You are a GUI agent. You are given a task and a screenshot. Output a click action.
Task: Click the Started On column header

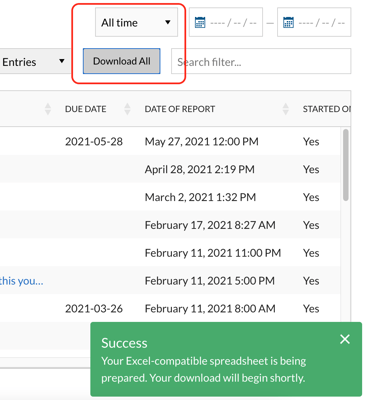point(327,109)
